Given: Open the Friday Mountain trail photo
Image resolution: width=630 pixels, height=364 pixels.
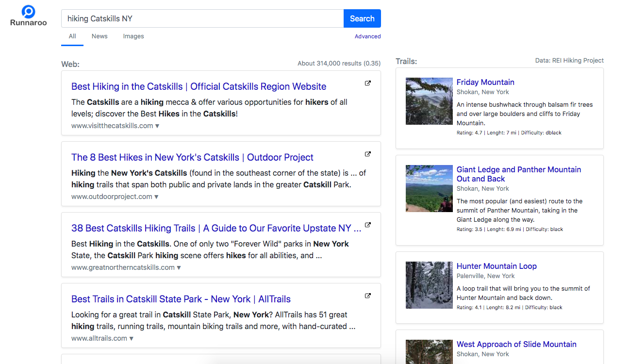Looking at the screenshot, I should 429,101.
